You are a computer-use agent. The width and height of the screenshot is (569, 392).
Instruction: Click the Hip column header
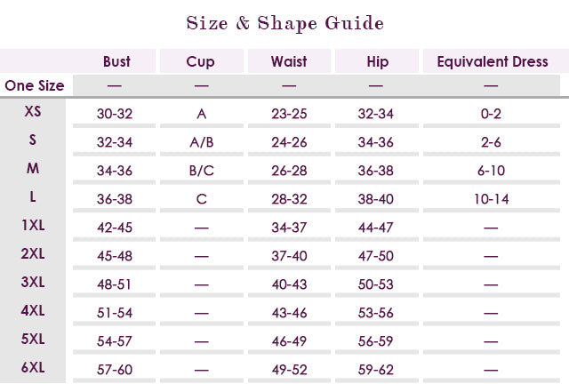pyautogui.click(x=377, y=62)
